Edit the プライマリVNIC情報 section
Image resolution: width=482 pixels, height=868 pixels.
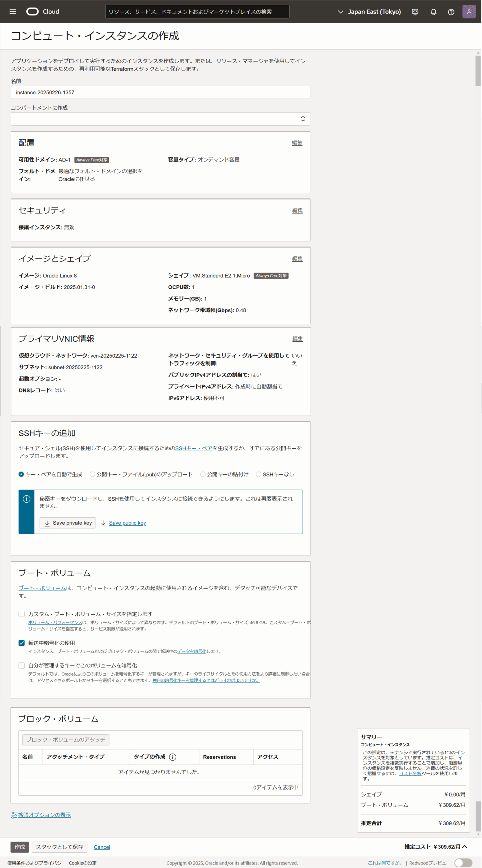[298, 339]
